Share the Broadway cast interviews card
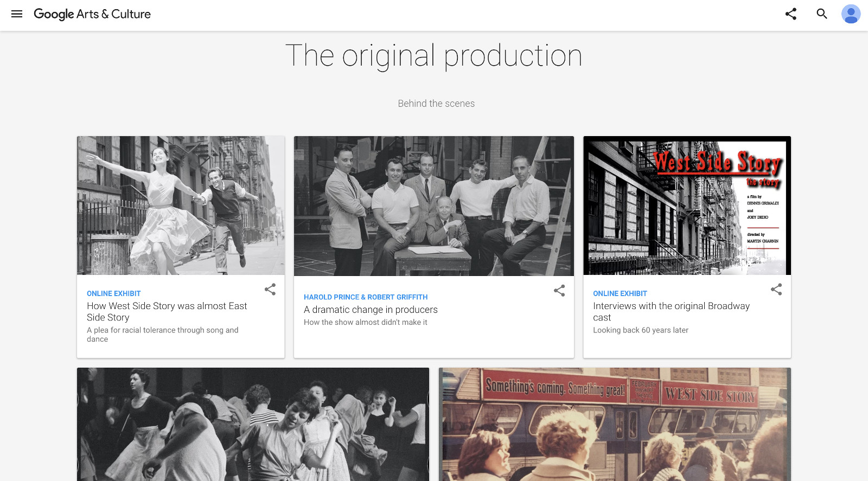 click(776, 290)
